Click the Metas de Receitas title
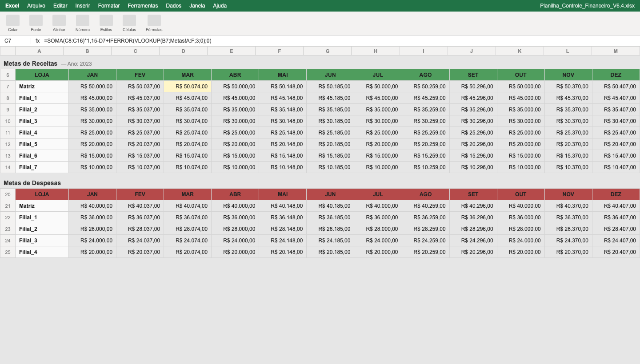Viewport: 640px width, 364px height. pyautogui.click(x=31, y=63)
